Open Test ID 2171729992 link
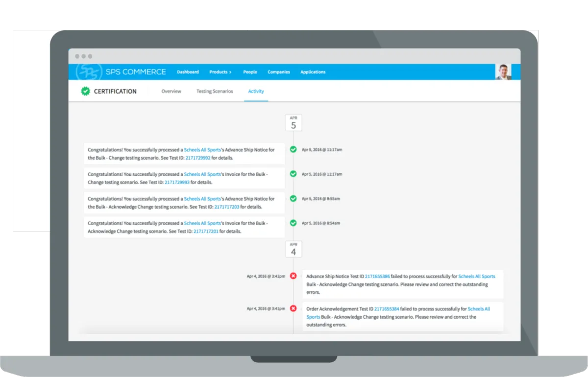Screen dimensions: 588x377 198,158
